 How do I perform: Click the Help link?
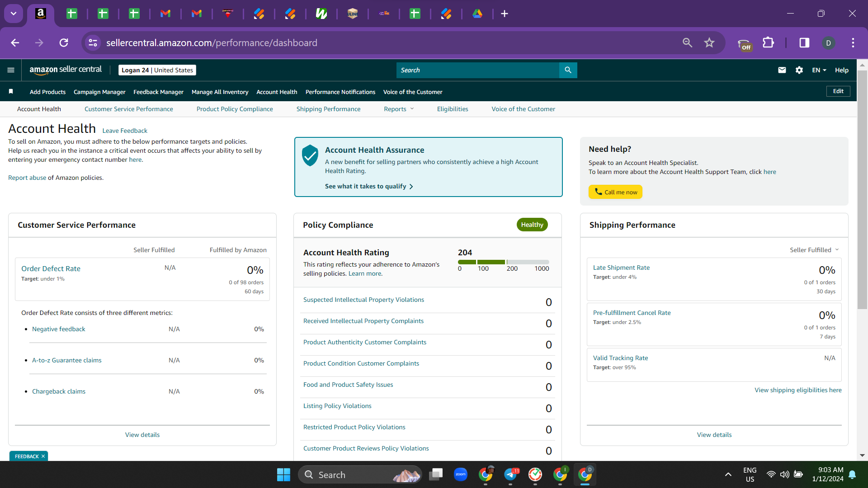tap(841, 70)
